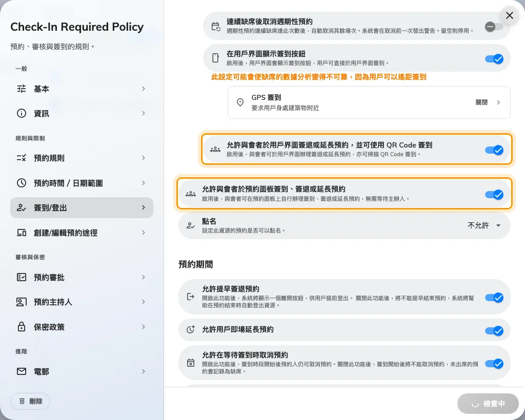Click the logout arrow icon for 允許提早簽退預約
This screenshot has width=525, height=420.
(191, 297)
